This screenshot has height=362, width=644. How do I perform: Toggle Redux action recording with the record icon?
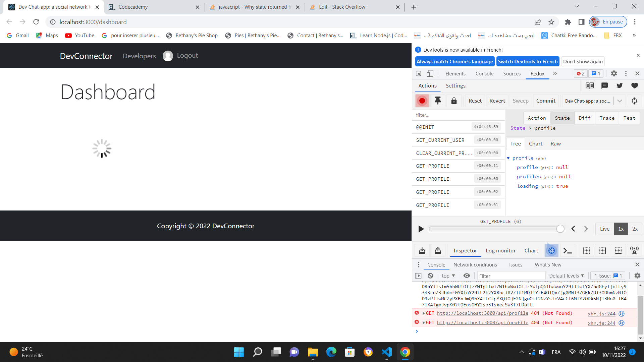coord(422,101)
